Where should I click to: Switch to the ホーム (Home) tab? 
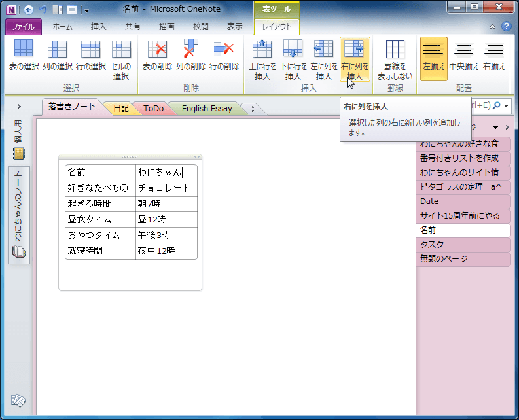tap(62, 26)
